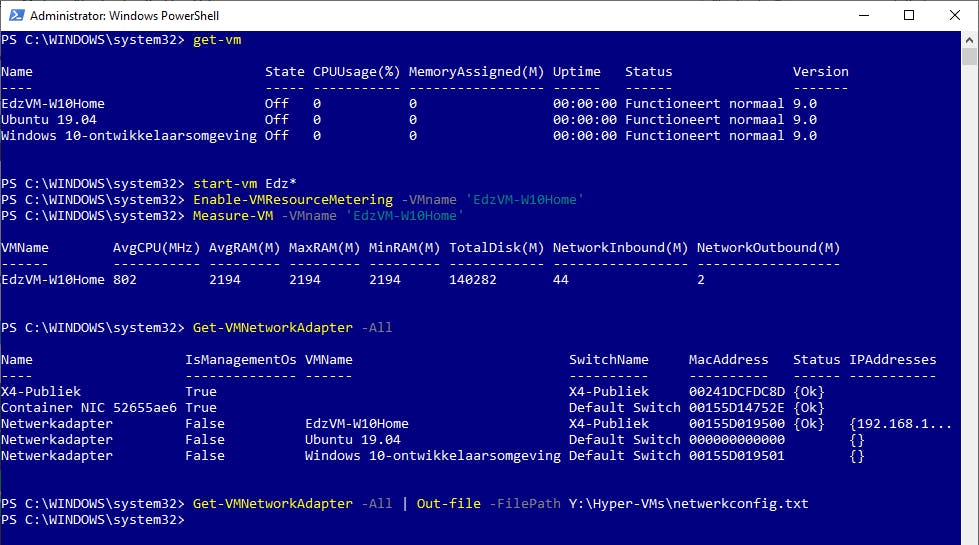
Task: Click the 'IsManagementOs' column header
Action: [x=240, y=360]
